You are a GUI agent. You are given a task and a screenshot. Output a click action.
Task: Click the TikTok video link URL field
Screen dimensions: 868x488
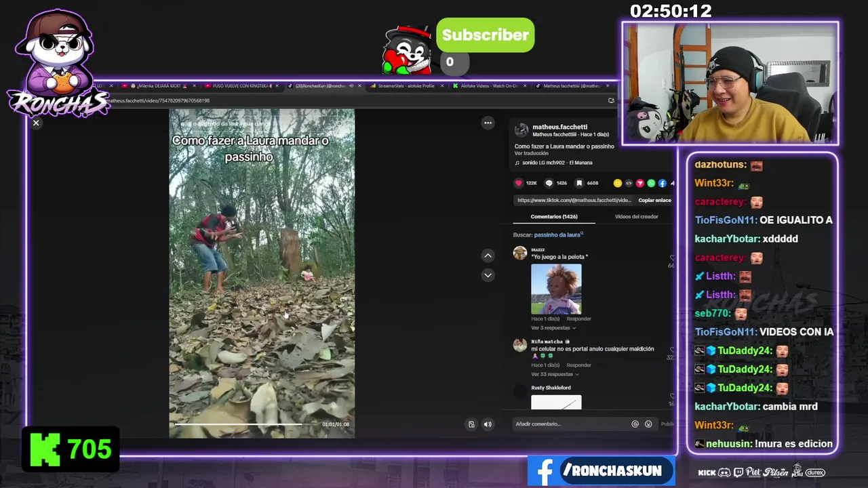tap(574, 200)
